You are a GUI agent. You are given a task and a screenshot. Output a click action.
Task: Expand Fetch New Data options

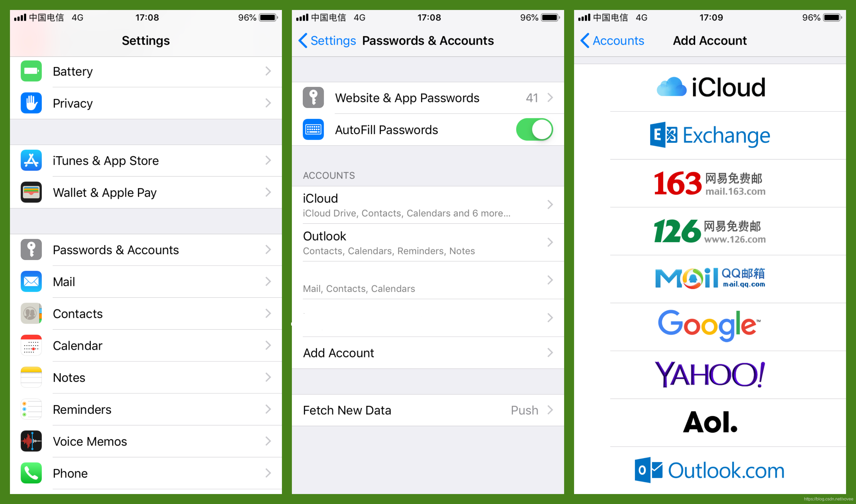(x=427, y=410)
